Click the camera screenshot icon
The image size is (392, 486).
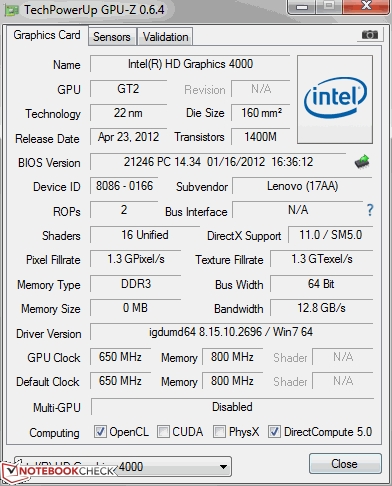point(370,35)
